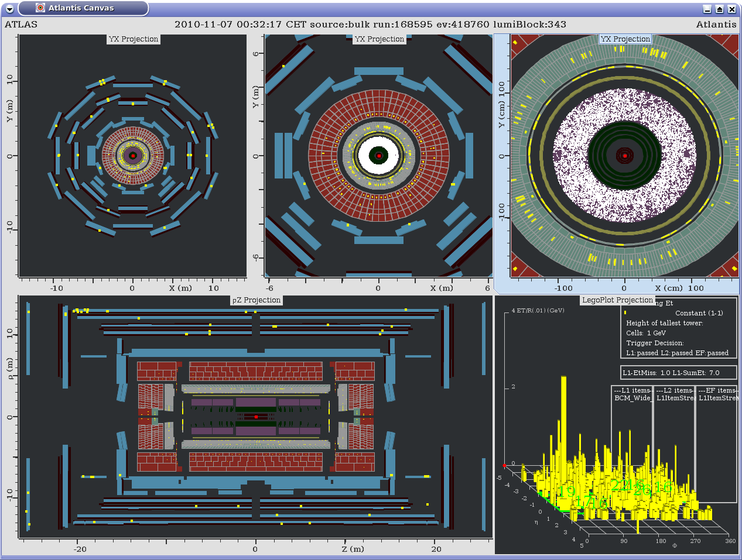The width and height of the screenshot is (742, 560).
Task: Select the middle YX Projection panel label
Action: [379, 39]
